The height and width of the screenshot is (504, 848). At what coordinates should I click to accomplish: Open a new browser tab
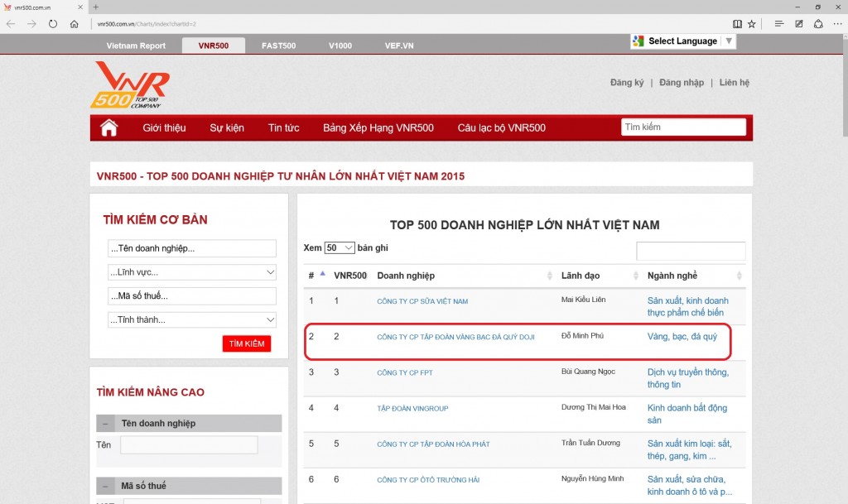(96, 7)
